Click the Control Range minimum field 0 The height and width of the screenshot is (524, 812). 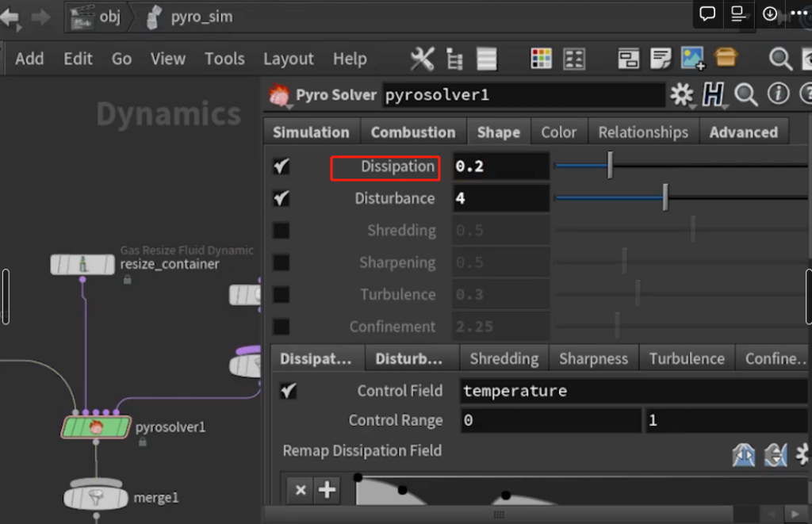pos(550,420)
